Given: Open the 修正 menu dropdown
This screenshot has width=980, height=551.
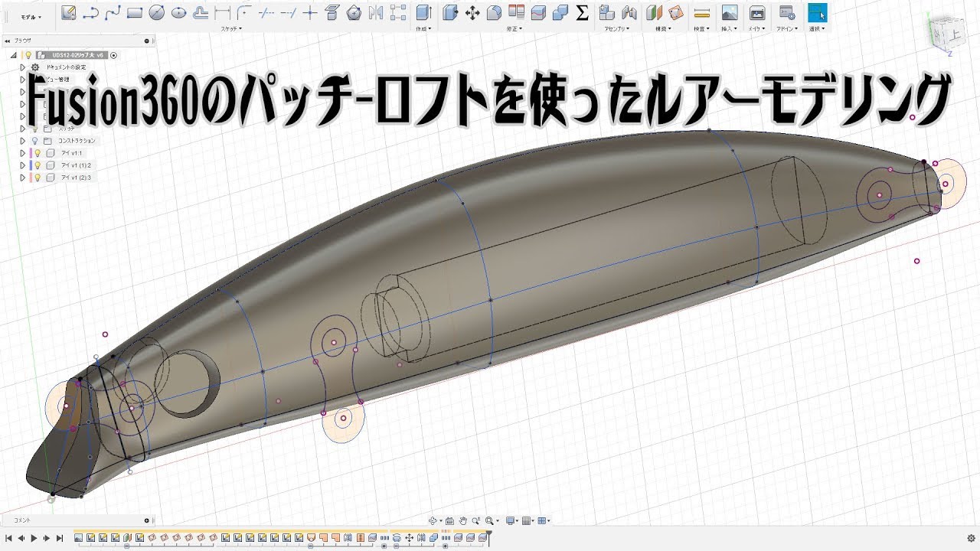Looking at the screenshot, I should click(x=514, y=29).
